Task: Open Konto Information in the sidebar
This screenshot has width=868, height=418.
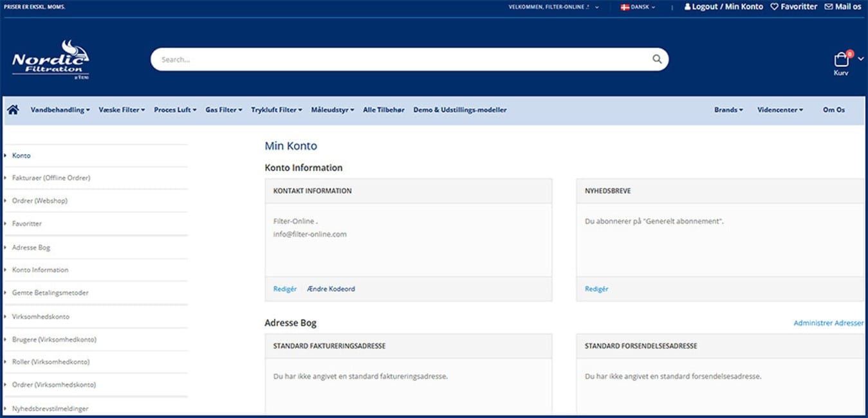Action: click(x=40, y=270)
